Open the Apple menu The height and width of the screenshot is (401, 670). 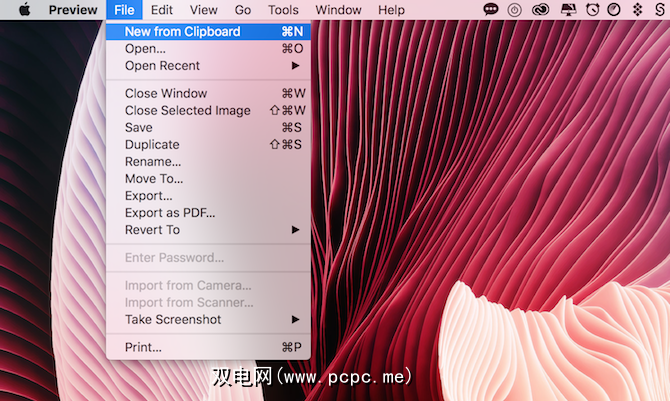25,9
